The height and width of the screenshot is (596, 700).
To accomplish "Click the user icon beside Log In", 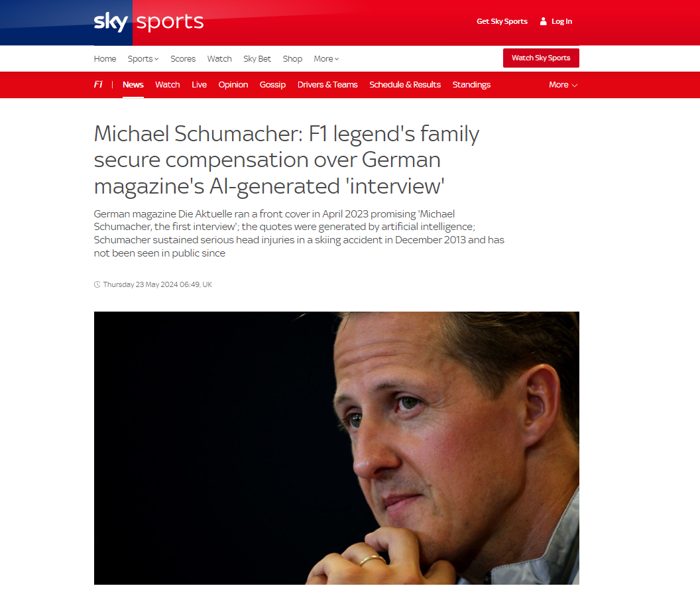I will 544,21.
